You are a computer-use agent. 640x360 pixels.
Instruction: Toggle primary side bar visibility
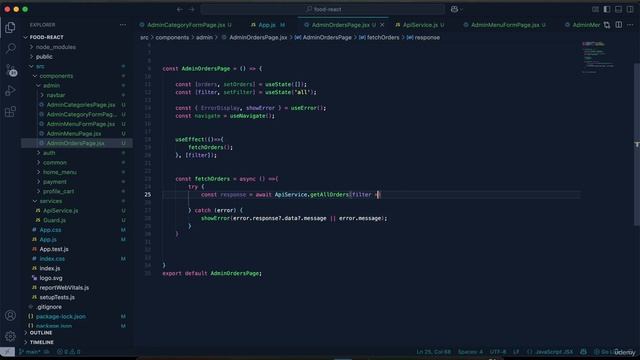point(607,9)
